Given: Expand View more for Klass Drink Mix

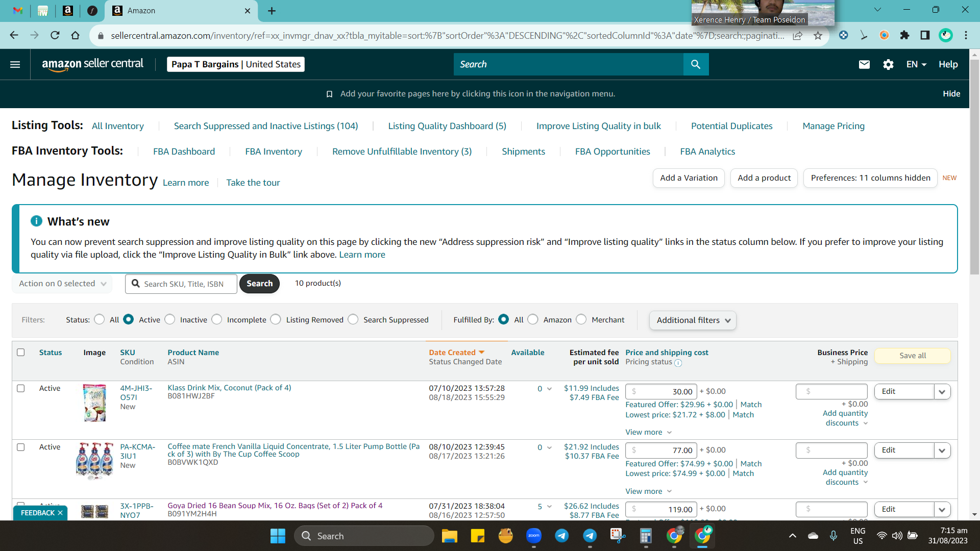Looking at the screenshot, I should 648,432.
